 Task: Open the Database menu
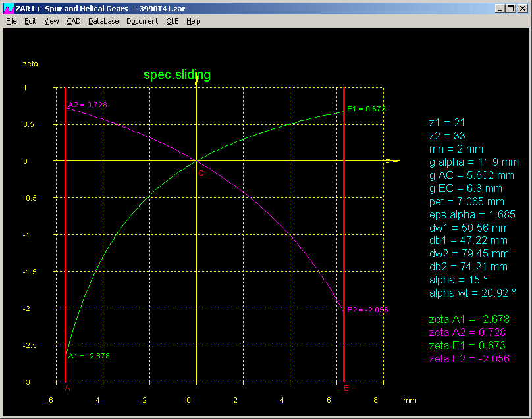click(103, 21)
